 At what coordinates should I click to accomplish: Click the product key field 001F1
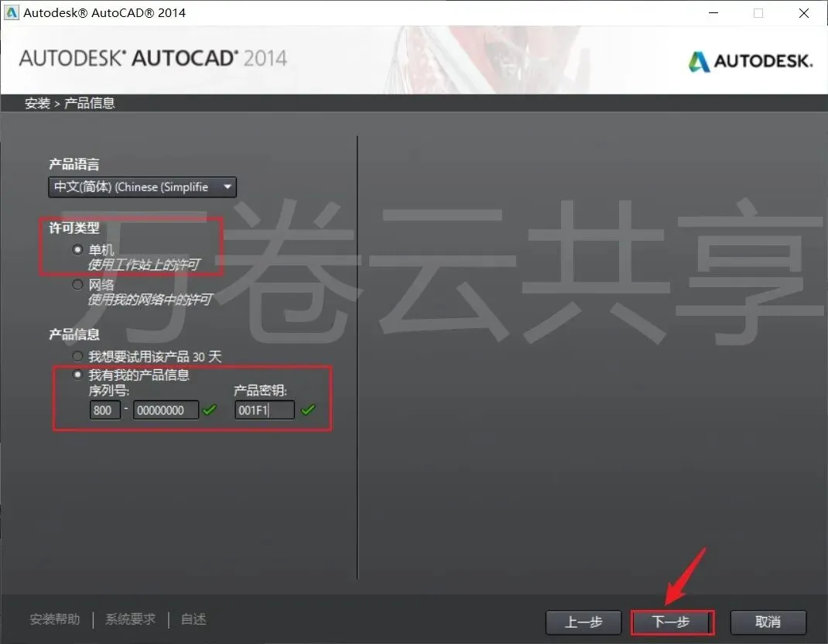(265, 410)
